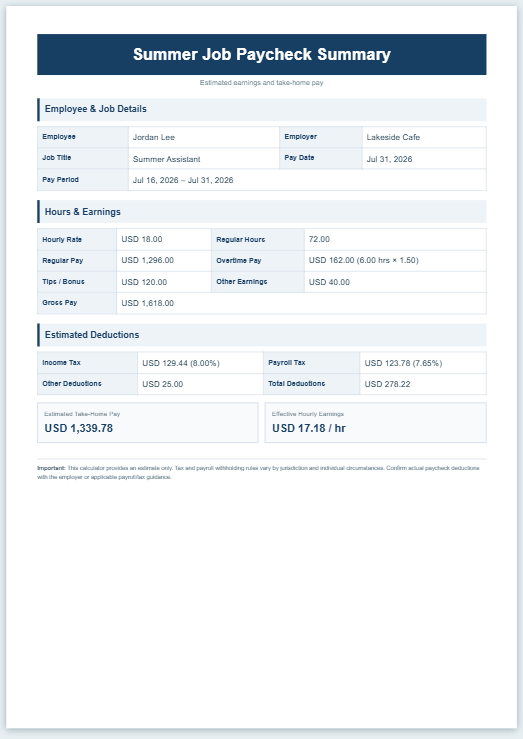Image resolution: width=523 pixels, height=739 pixels.
Task: Click the 'Payroll Tax' label
Action: (286, 363)
